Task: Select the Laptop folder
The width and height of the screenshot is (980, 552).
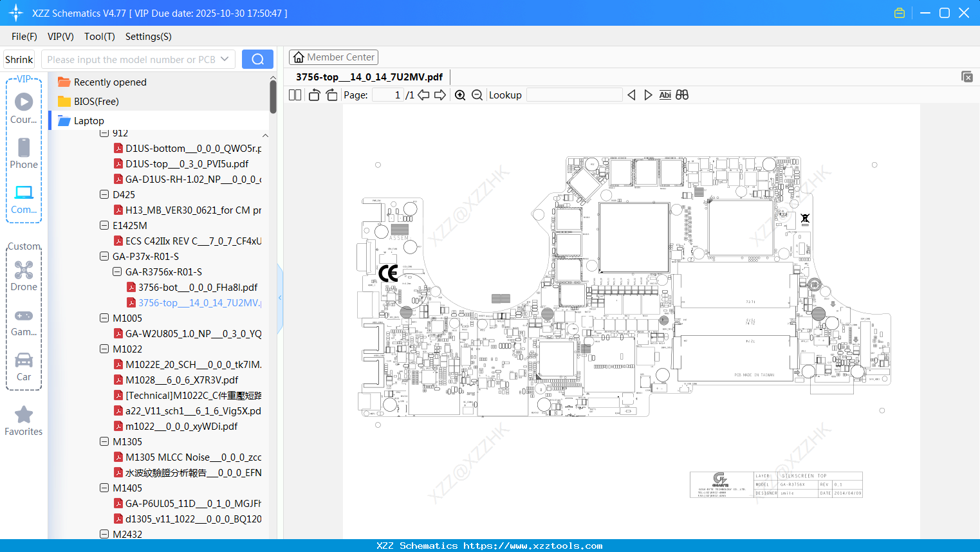Action: (89, 121)
